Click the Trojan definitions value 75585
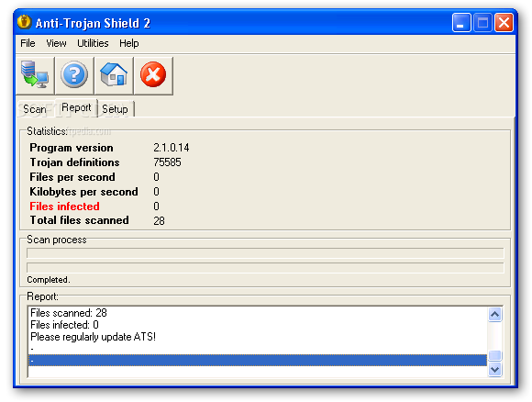 (x=167, y=162)
